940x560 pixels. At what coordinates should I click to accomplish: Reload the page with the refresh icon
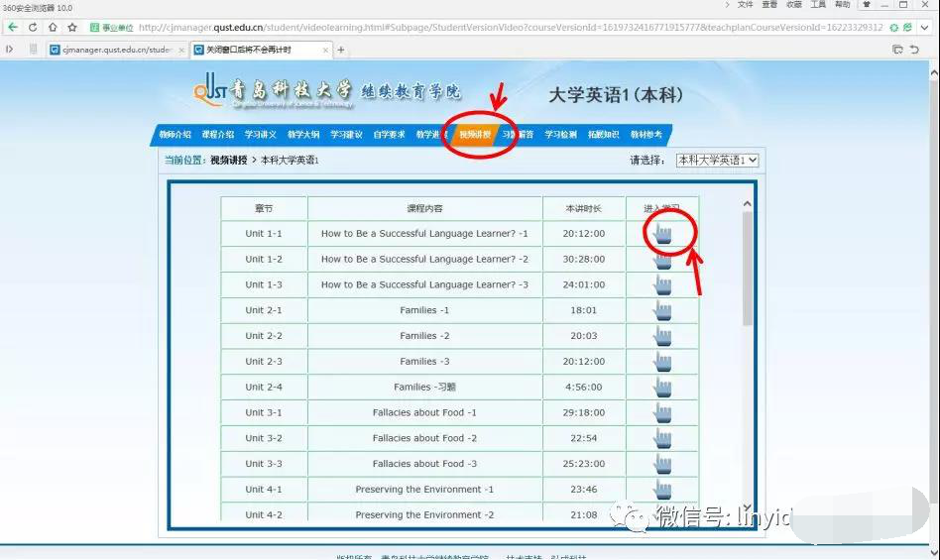pyautogui.click(x=34, y=27)
